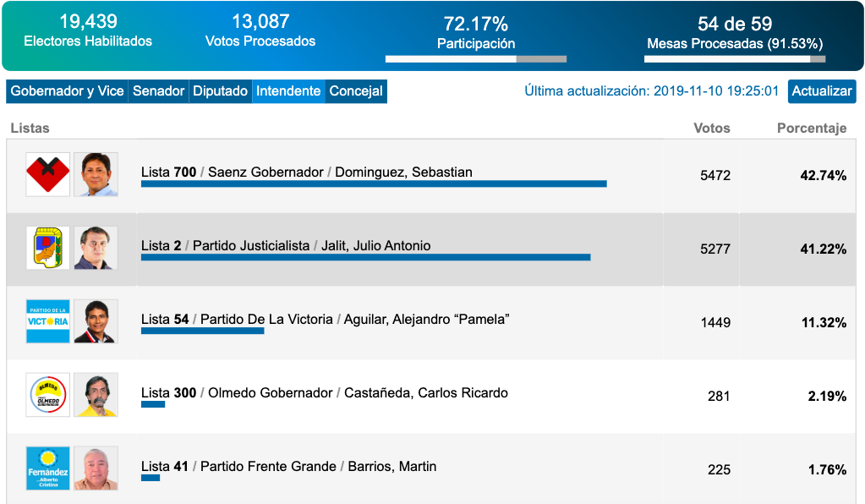Click Alejandro Aguilar candidate photo
The width and height of the screenshot is (865, 504).
coord(96,321)
